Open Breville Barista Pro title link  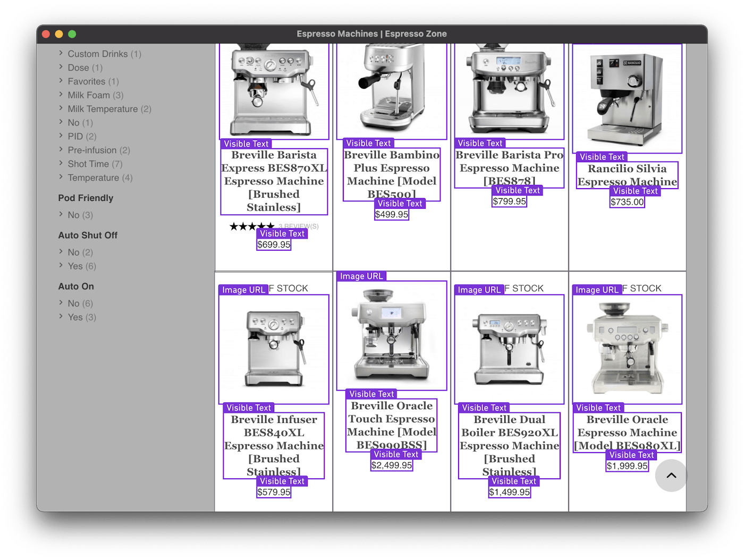(509, 168)
